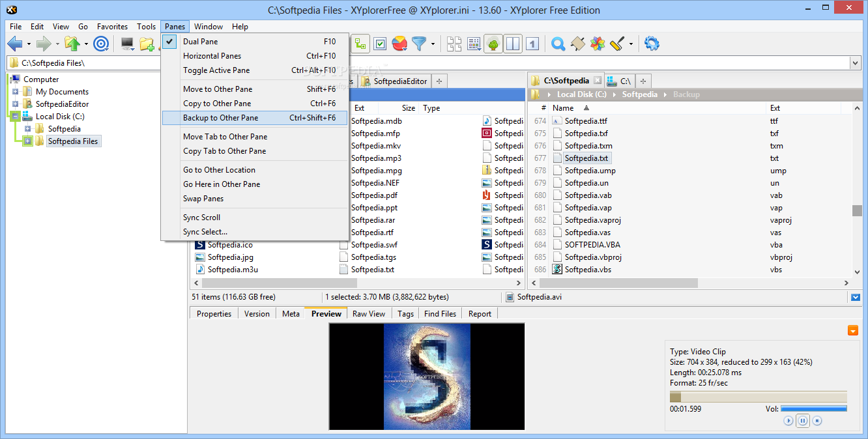Click the yellow brush clean-up icon
868x439 pixels.
[617, 44]
